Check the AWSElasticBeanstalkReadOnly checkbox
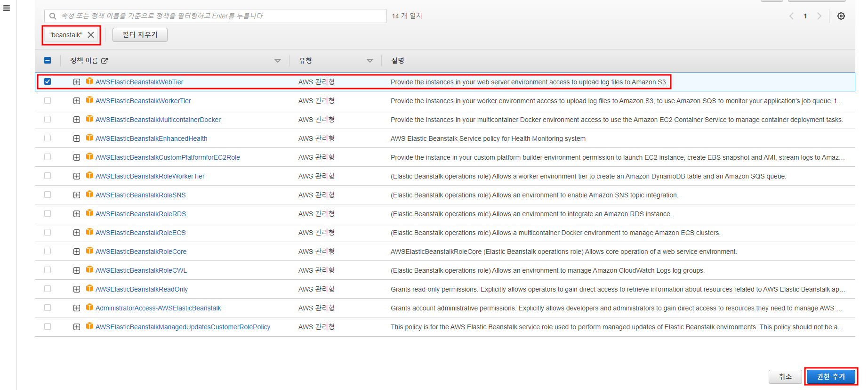The width and height of the screenshot is (868, 390). click(48, 289)
